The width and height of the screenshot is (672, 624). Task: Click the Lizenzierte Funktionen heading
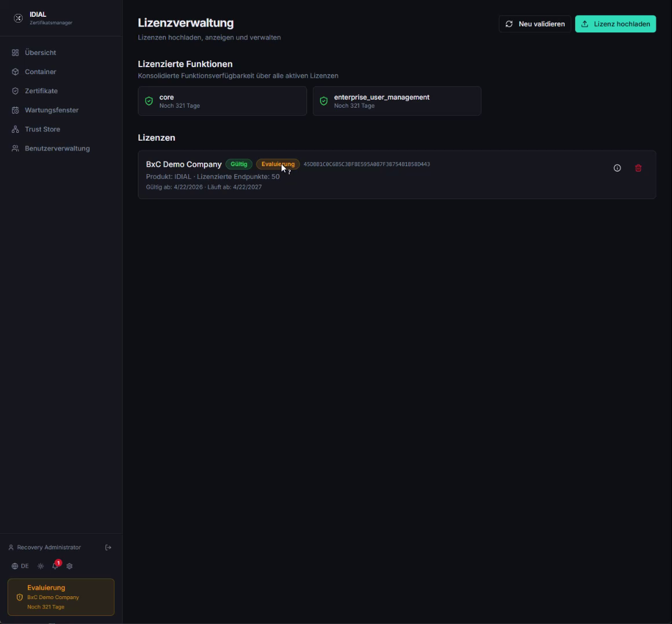coord(185,64)
